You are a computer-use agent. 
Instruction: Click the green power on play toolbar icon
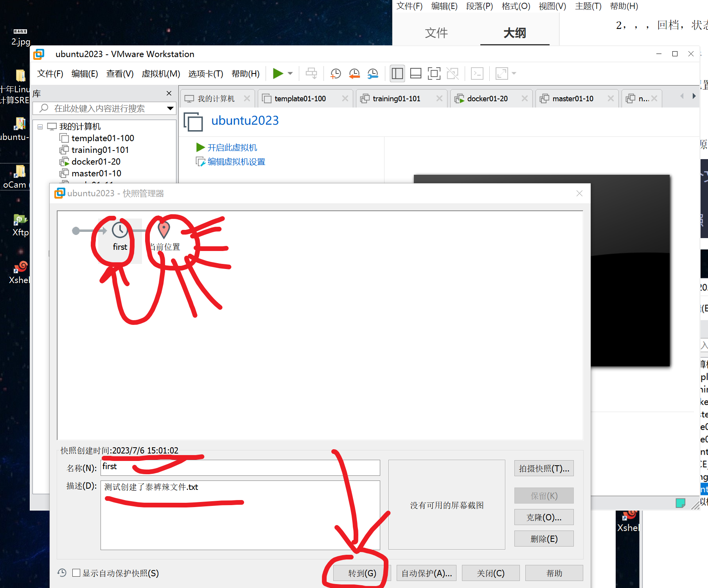278,73
